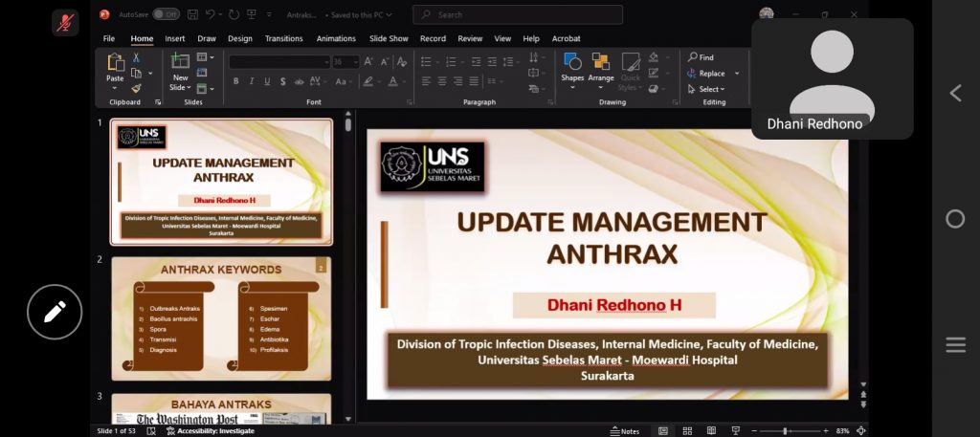Click the Cut scissors icon
The image size is (980, 437).
(x=136, y=57)
